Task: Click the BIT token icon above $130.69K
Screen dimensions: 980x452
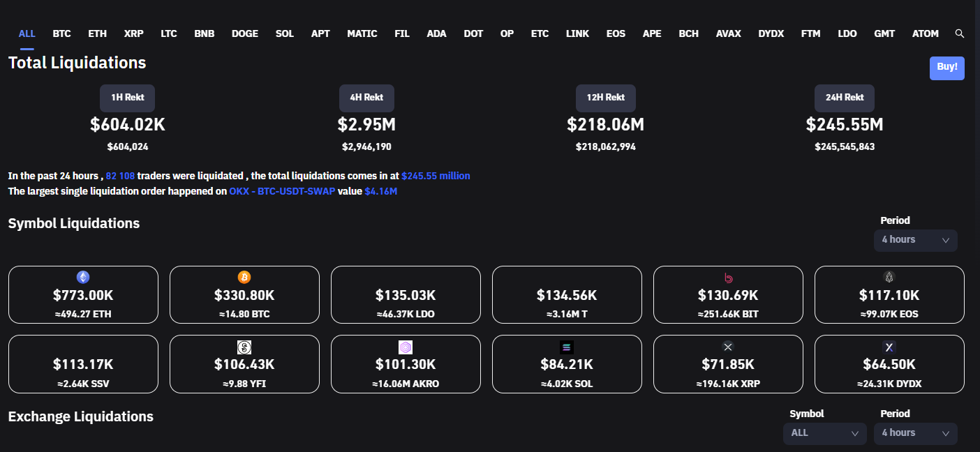Action: pos(728,276)
